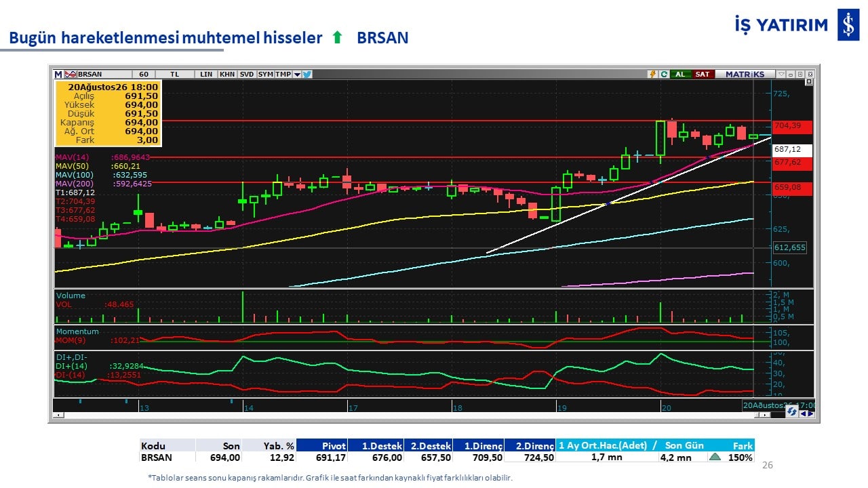This screenshot has height=488, width=868.
Task: Click the Matriks M icon in chart toolbar
Action: [58, 75]
